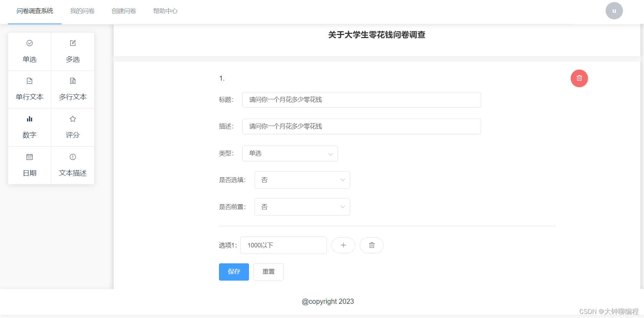Reset the form with 重置 button

[x=268, y=272]
